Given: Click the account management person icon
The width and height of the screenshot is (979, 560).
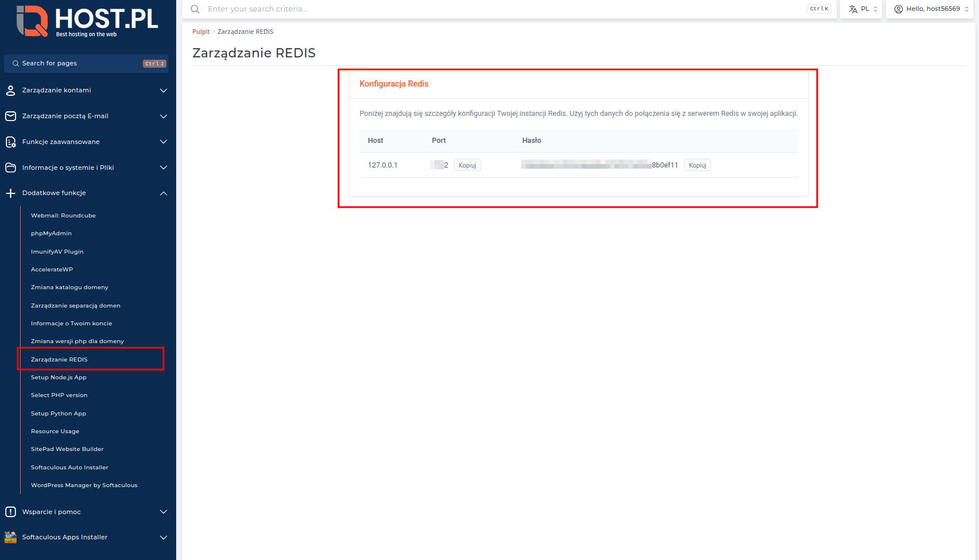Looking at the screenshot, I should tap(10, 91).
